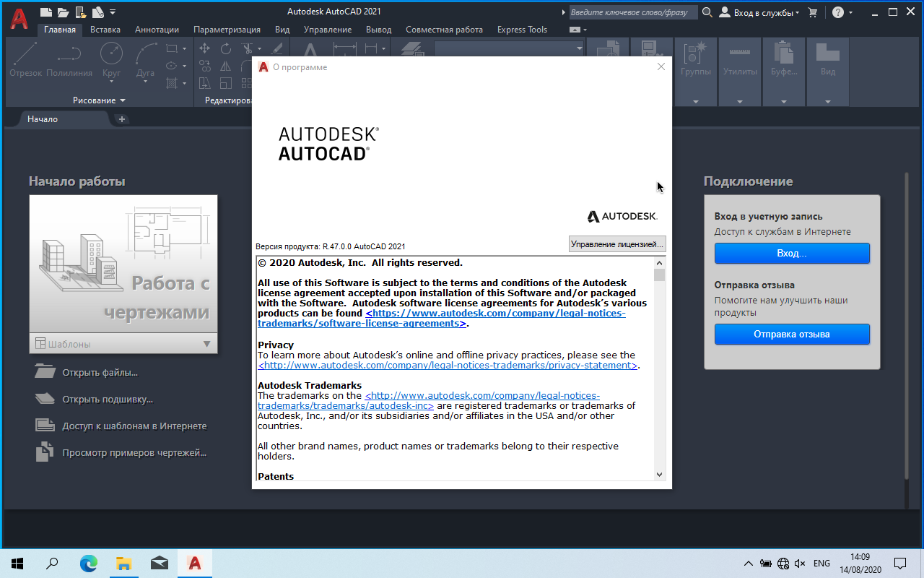The image size is (924, 578).
Task: Click the Управление лицензией button
Action: (x=616, y=244)
